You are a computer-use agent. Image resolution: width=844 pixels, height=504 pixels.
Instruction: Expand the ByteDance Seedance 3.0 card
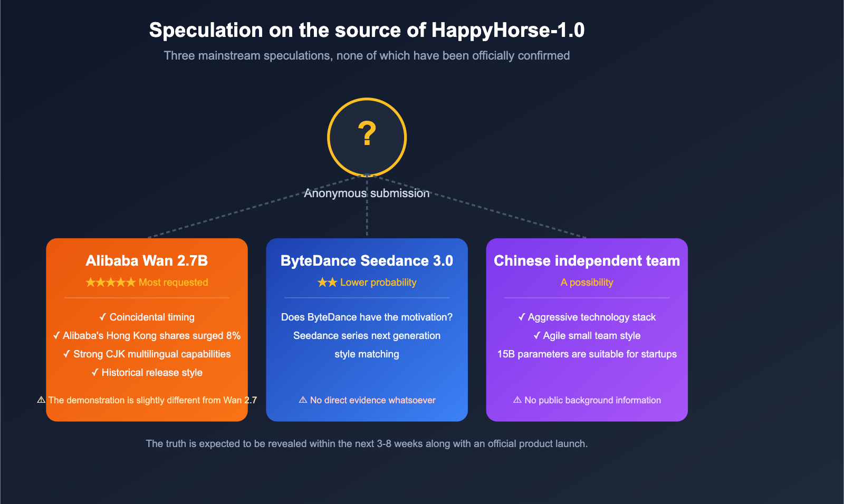click(x=367, y=329)
